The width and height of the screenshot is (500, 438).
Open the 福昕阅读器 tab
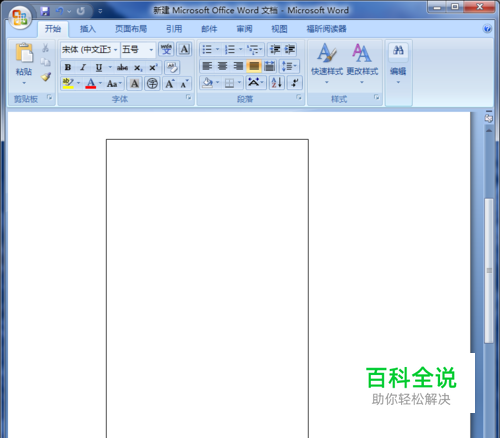326,29
